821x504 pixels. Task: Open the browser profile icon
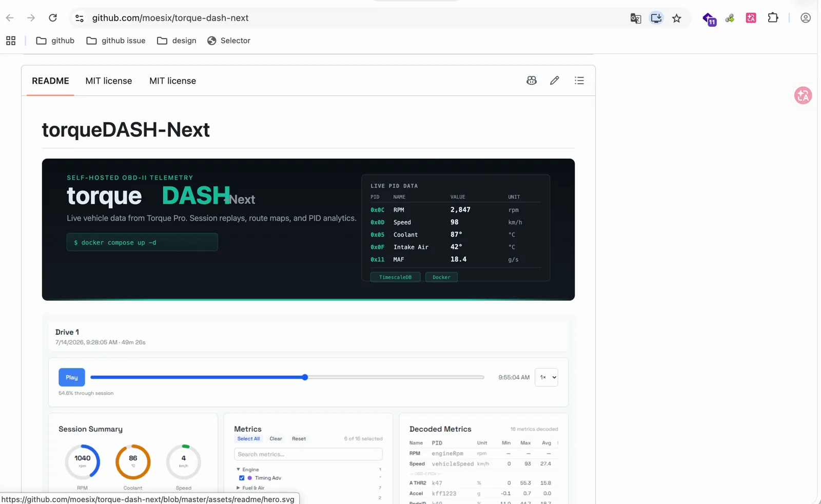806,18
